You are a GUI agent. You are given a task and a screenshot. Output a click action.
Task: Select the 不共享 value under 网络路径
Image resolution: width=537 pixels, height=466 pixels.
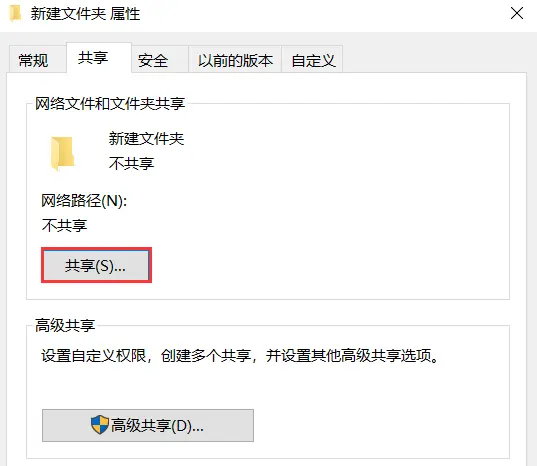(x=64, y=225)
